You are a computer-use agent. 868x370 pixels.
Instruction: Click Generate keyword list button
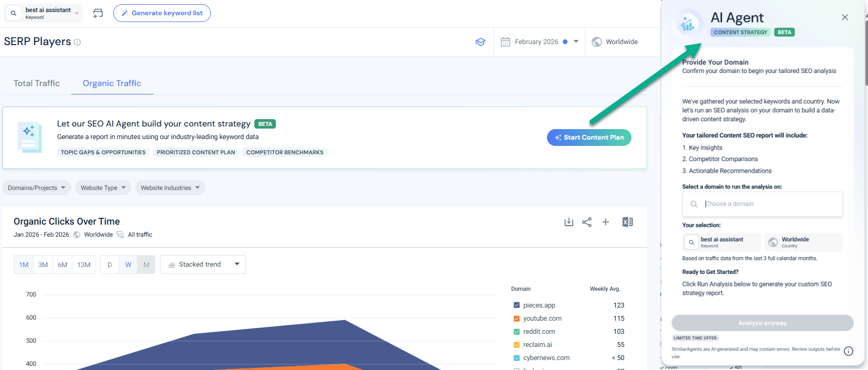tap(162, 13)
